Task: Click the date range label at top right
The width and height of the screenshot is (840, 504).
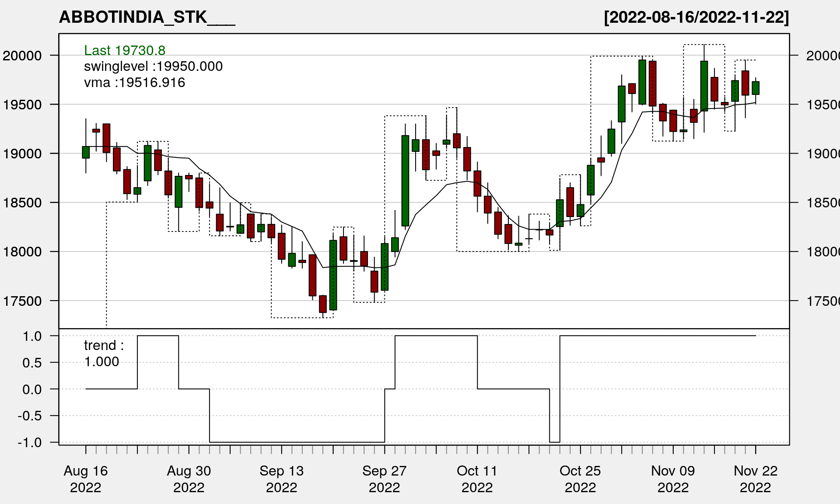Action: click(x=696, y=17)
